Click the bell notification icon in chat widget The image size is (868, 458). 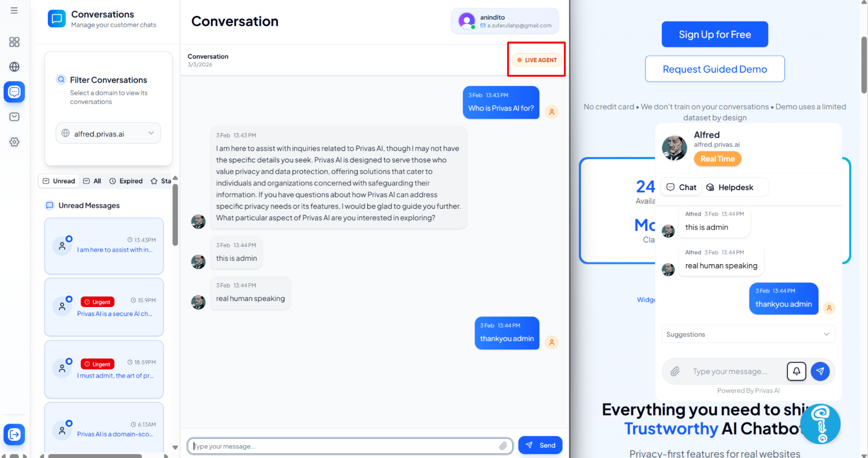(796, 371)
